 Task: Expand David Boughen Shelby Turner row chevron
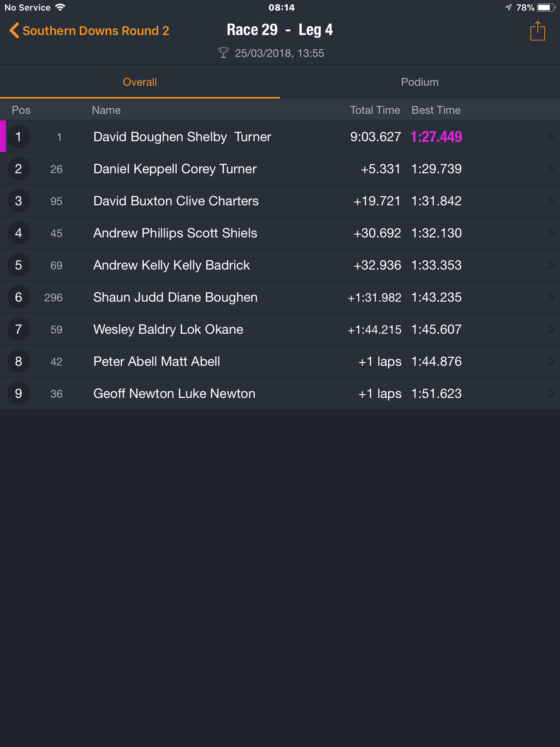pyautogui.click(x=551, y=137)
